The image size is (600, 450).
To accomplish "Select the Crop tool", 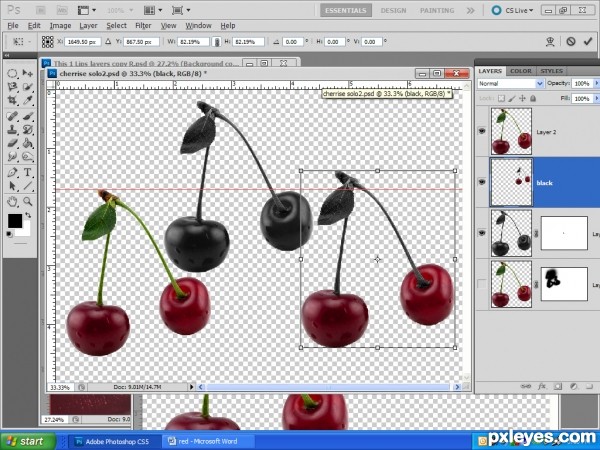I will [12, 101].
